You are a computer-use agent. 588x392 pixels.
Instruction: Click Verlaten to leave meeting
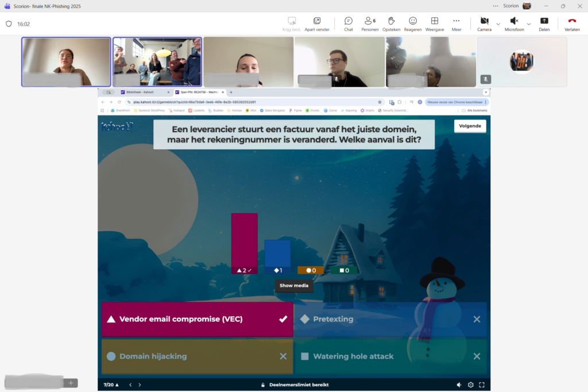tap(572, 24)
